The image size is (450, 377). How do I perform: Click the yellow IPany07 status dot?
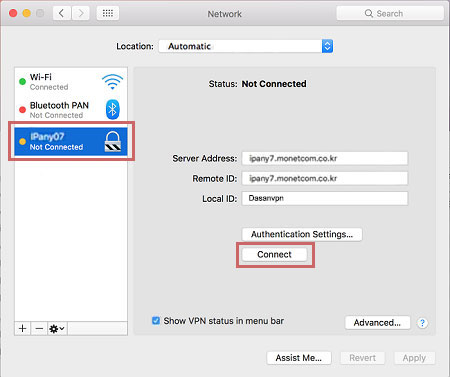[22, 141]
